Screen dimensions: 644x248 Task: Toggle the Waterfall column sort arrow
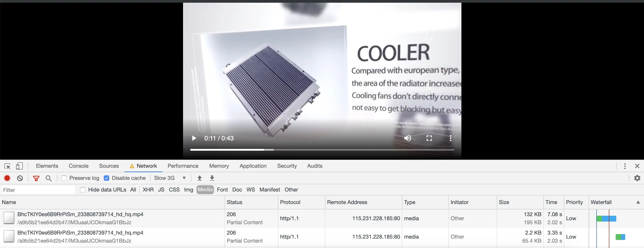coord(638,202)
